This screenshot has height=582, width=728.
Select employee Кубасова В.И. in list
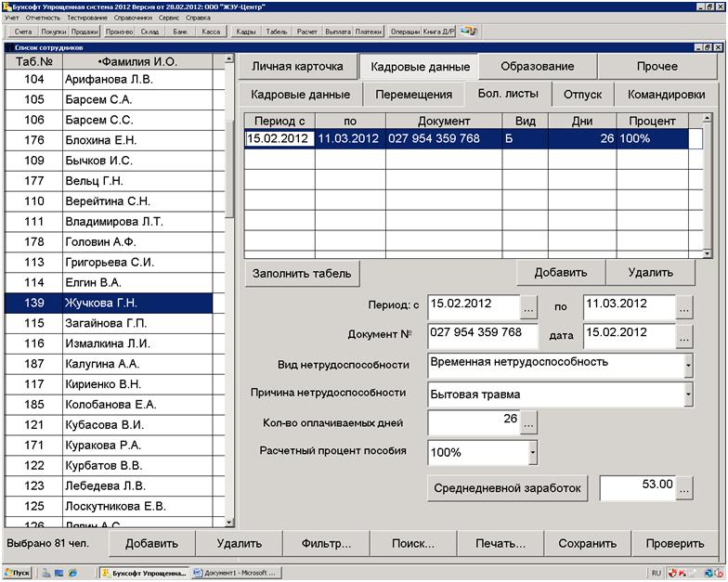click(x=104, y=425)
